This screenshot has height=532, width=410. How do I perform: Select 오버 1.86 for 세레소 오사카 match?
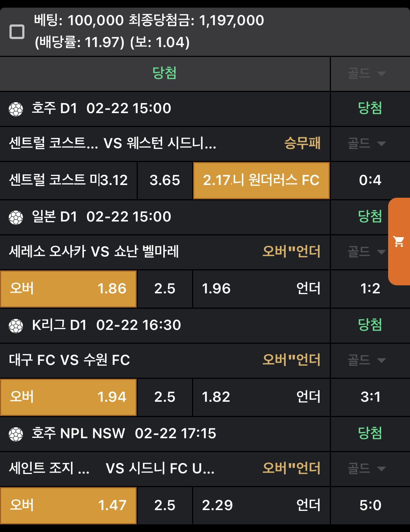tap(69, 289)
